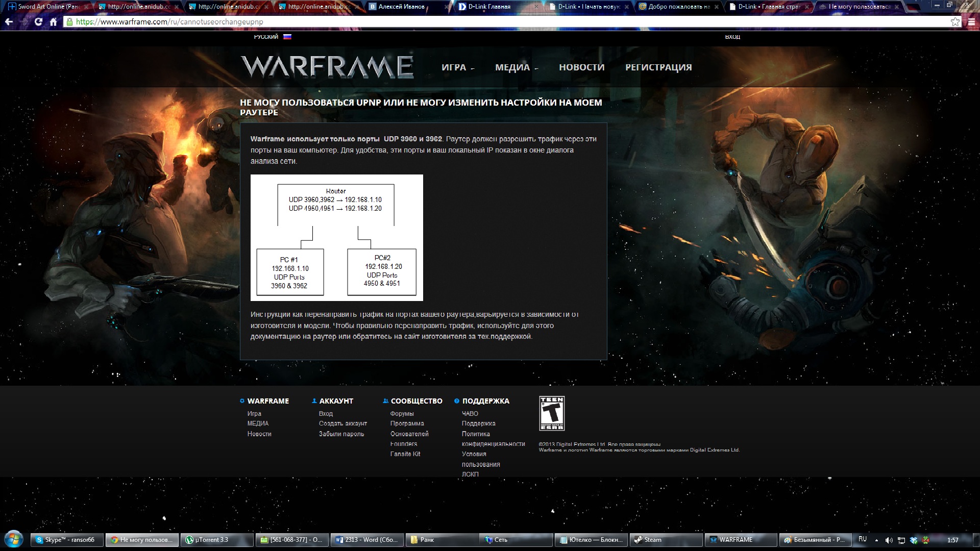Show hidden tray icons arrow

[877, 540]
